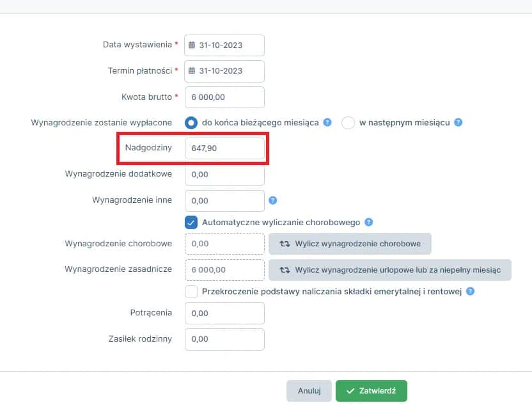
Task: Click Wylicz wynagrodzenie urlopowe lub za niepełny miesiąc
Action: coord(390,269)
